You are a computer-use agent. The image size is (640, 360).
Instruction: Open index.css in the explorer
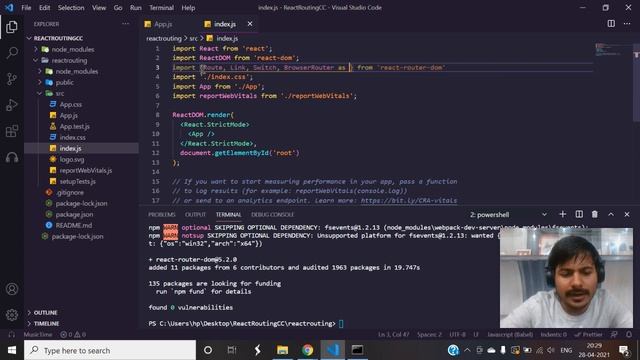point(73,138)
